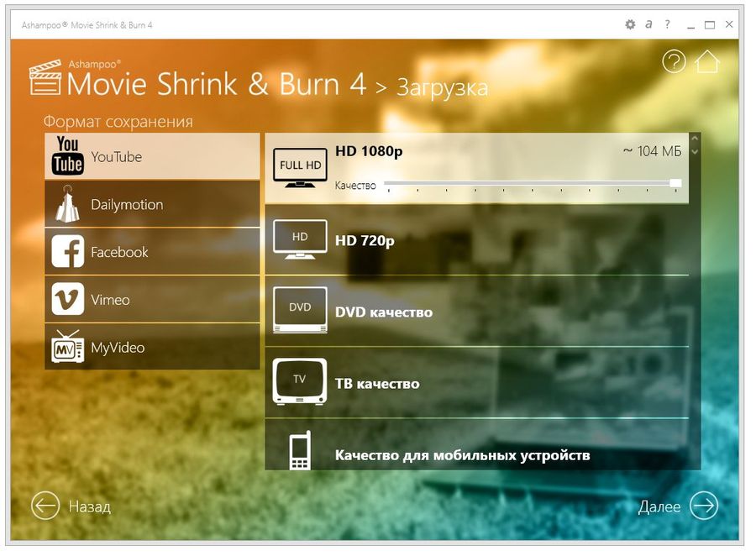Click the Facebook logo icon
Image resolution: width=756 pixels, height=556 pixels.
tap(66, 252)
